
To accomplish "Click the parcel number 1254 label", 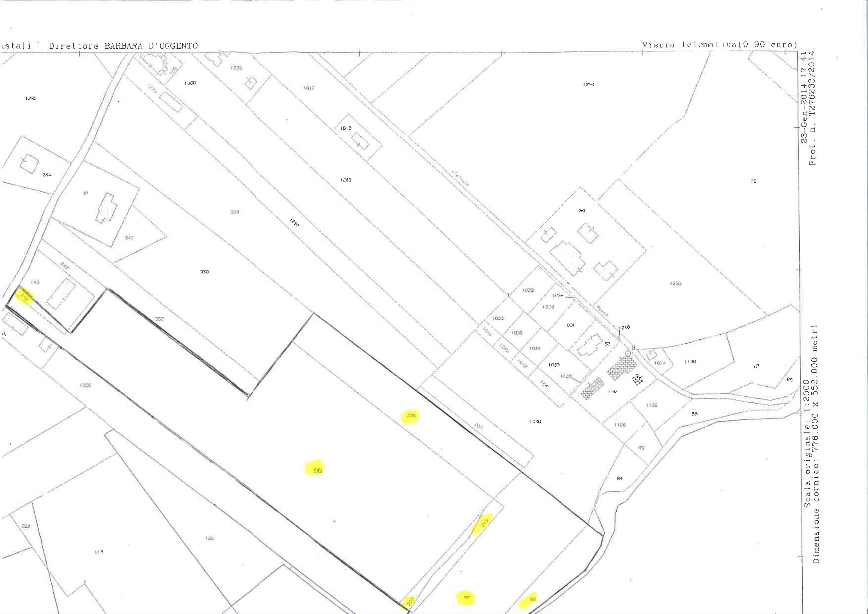I will [589, 84].
